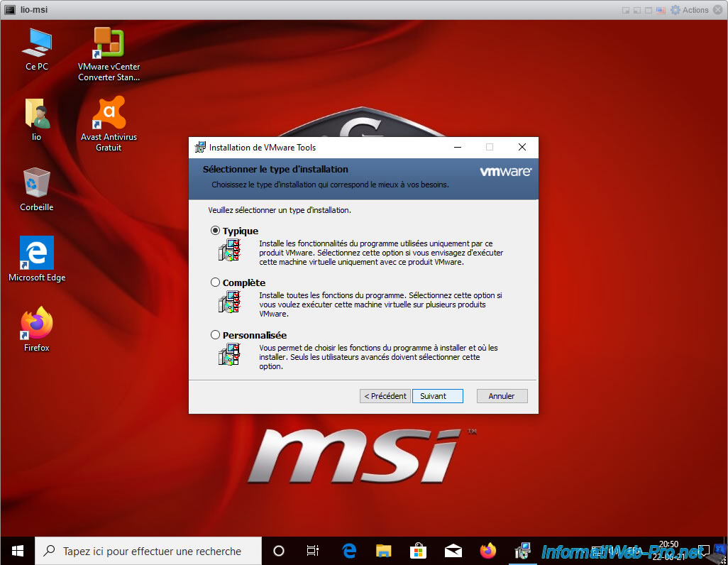Select the Complète installation radio button

(215, 282)
